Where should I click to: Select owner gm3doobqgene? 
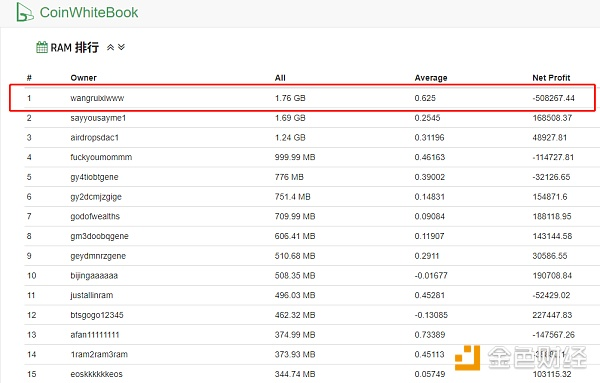[x=99, y=236]
